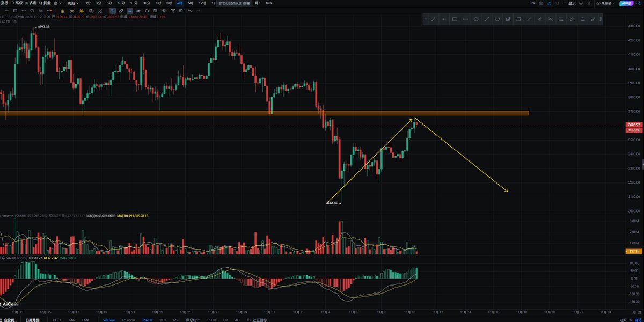Click the AI解读 button
This screenshot has width=644, height=322.
[x=626, y=3]
